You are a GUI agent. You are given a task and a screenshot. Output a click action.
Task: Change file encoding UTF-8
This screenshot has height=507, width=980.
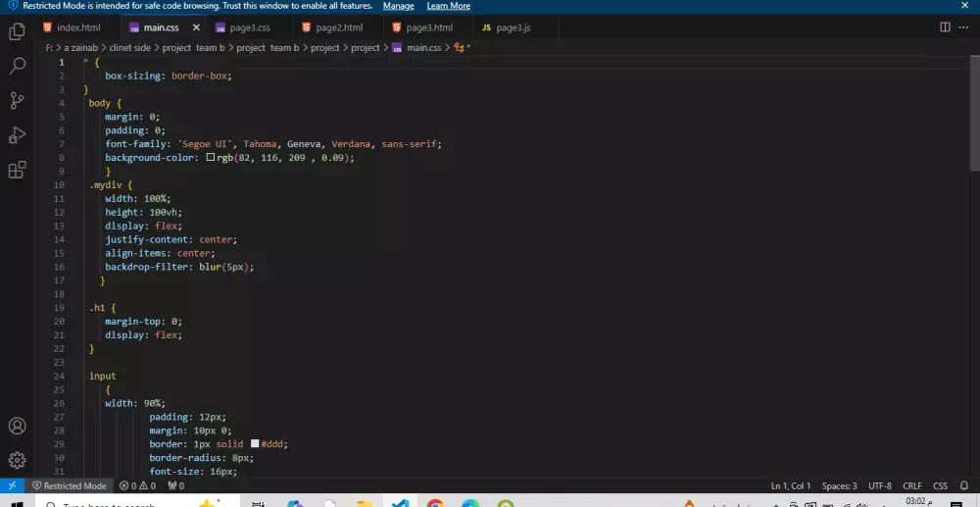(x=880, y=485)
